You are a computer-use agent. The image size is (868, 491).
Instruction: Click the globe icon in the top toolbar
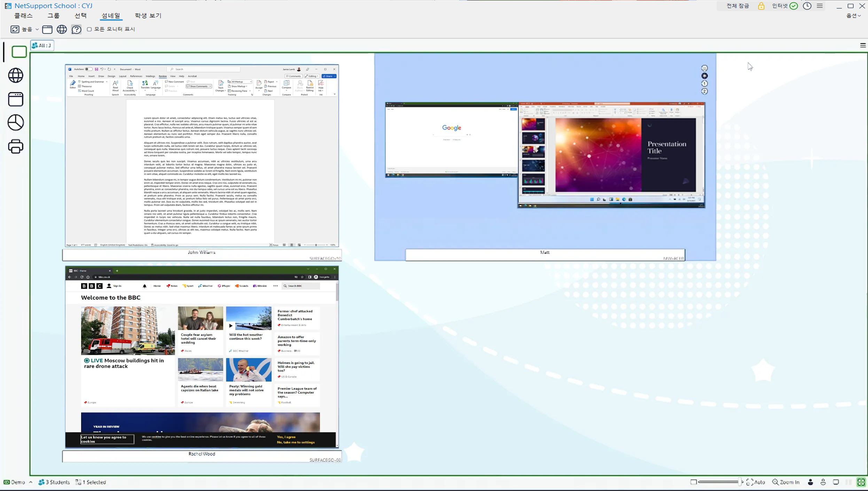[x=62, y=29]
